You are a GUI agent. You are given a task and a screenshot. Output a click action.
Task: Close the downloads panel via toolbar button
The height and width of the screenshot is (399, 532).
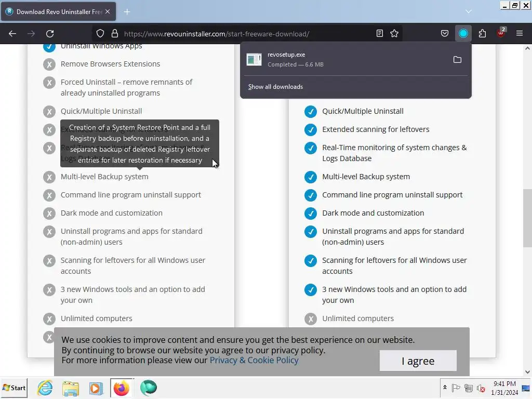tap(463, 34)
